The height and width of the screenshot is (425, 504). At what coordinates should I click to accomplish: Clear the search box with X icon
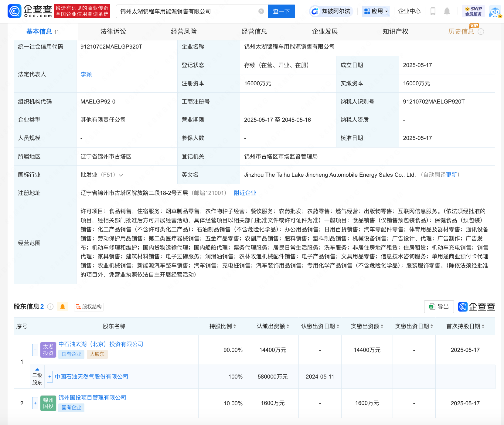(x=261, y=11)
